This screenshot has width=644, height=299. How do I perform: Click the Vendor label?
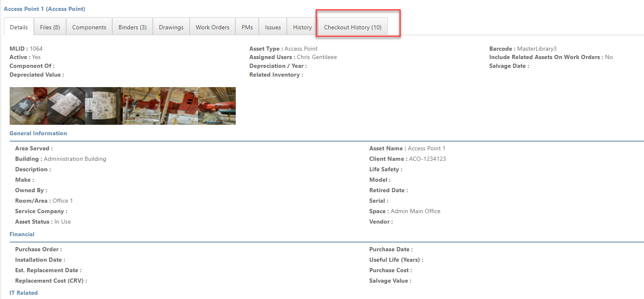[x=381, y=222]
